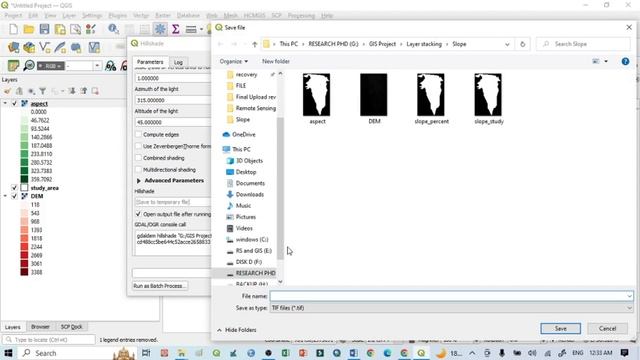
Task: Collapse the aspect layer legend
Action: [5, 103]
